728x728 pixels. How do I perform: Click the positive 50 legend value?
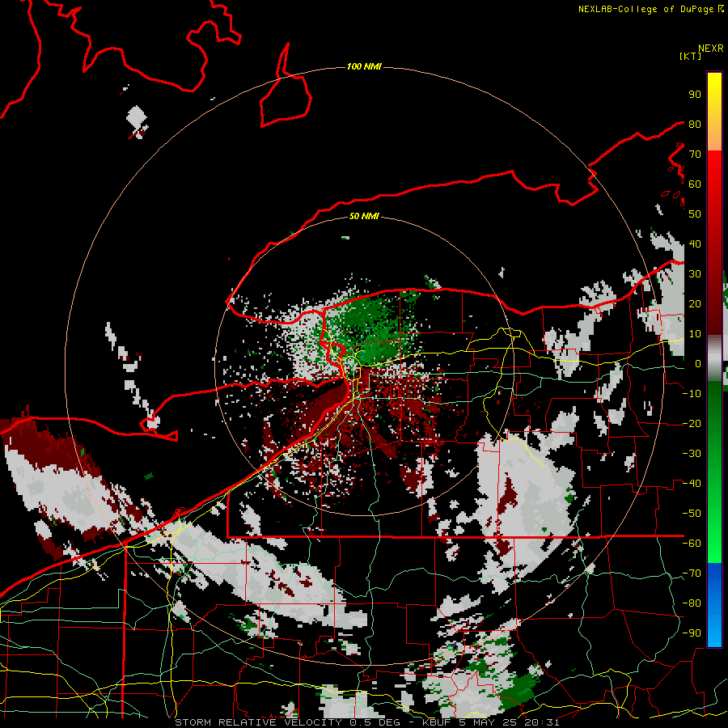695,214
